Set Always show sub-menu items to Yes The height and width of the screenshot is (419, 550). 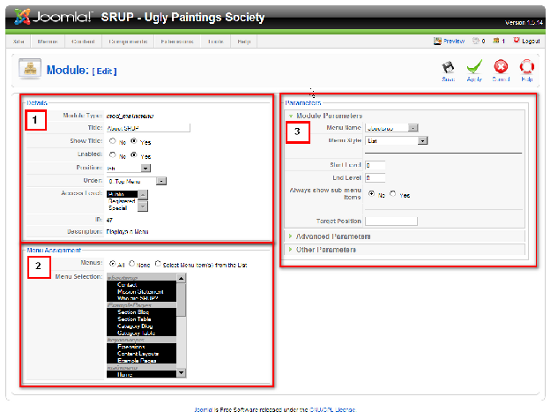point(393,194)
